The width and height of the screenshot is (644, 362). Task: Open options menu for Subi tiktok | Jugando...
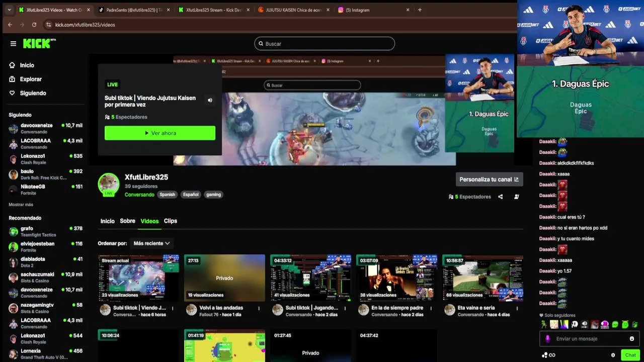click(345, 308)
